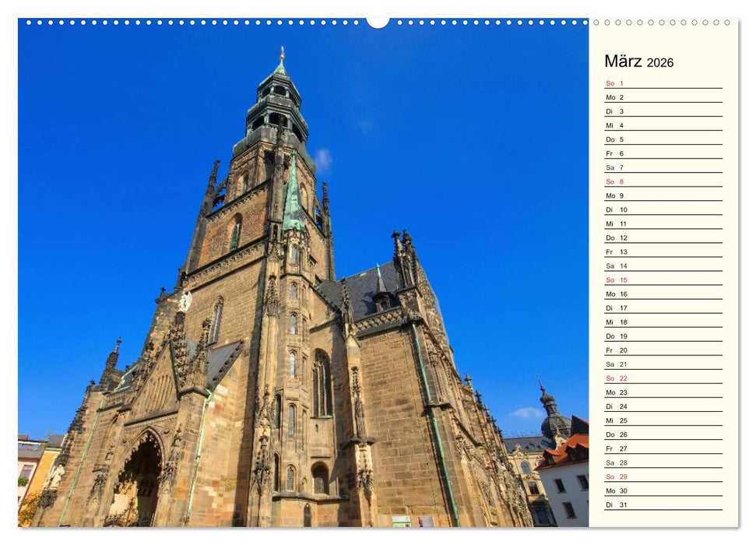The height and width of the screenshot is (545, 756).
Task: Select the Do 5 date label
Action: [x=615, y=138]
